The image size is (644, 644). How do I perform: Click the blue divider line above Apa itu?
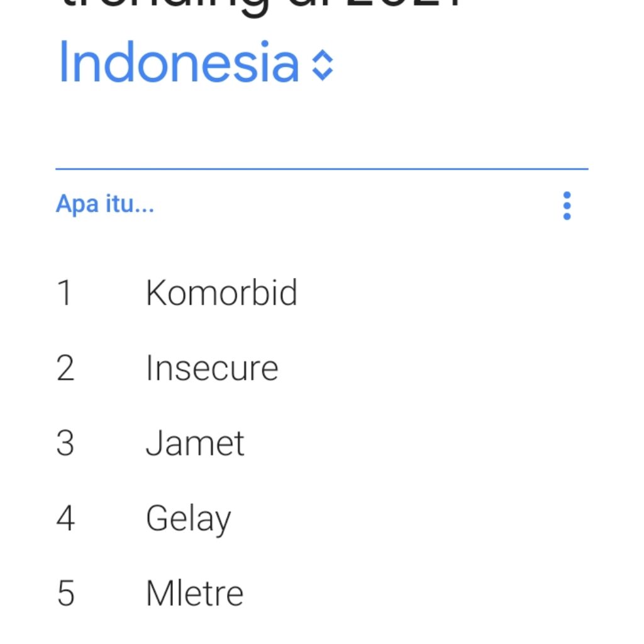tap(322, 169)
